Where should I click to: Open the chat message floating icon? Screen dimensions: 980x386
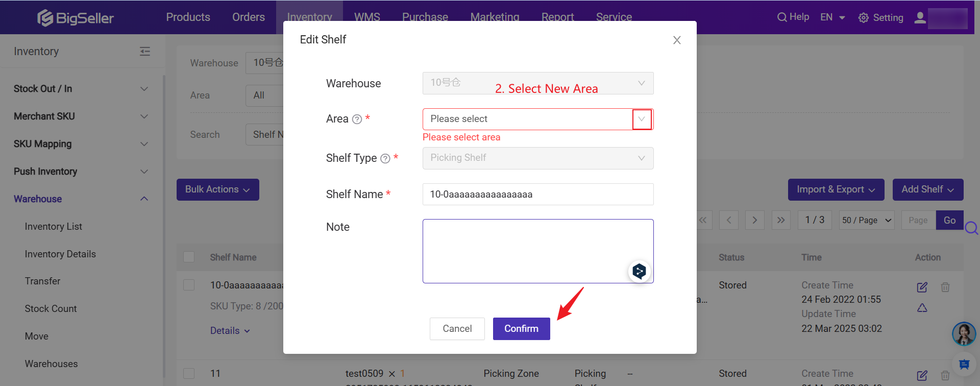[x=964, y=364]
